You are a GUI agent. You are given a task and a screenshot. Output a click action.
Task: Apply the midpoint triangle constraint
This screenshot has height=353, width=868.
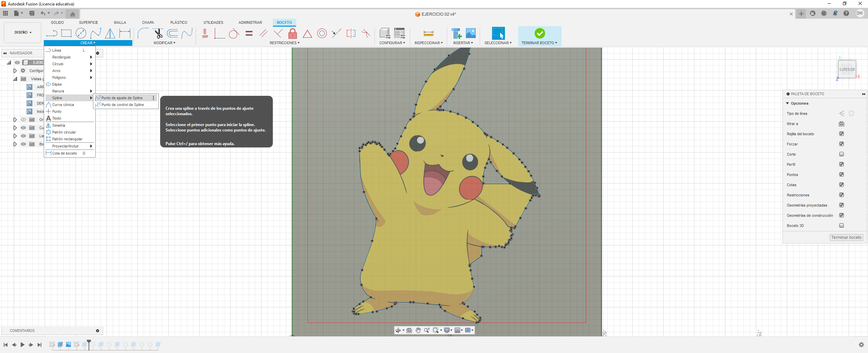coord(307,34)
